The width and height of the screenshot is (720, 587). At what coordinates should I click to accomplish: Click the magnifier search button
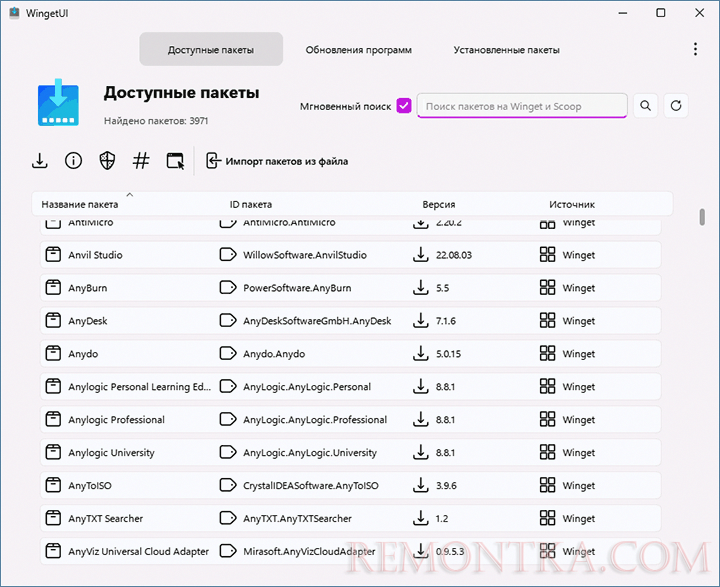(x=646, y=106)
